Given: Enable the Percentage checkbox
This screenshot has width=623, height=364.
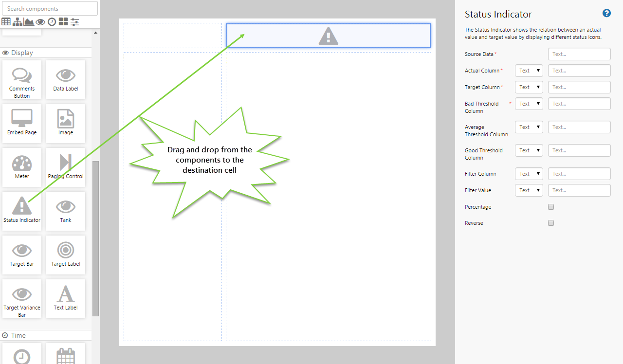Looking at the screenshot, I should coord(551,207).
